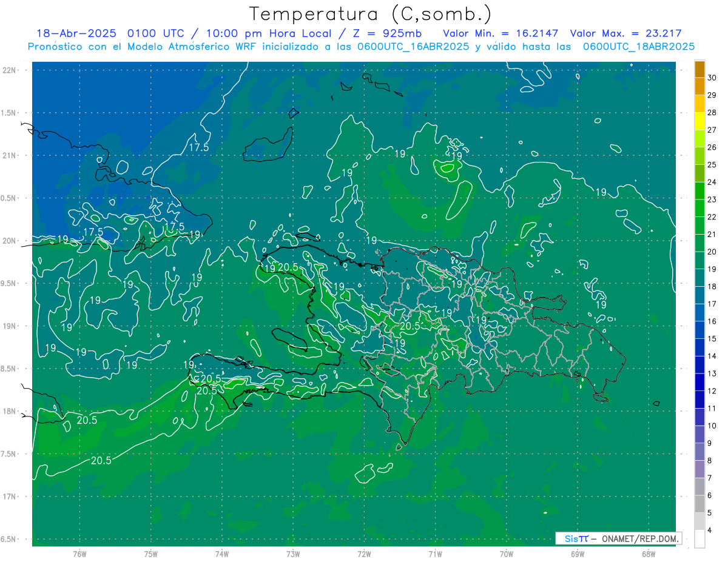The image size is (728, 562).
Task: Click the legend swatch between 25 and 26
Action: coord(699,156)
